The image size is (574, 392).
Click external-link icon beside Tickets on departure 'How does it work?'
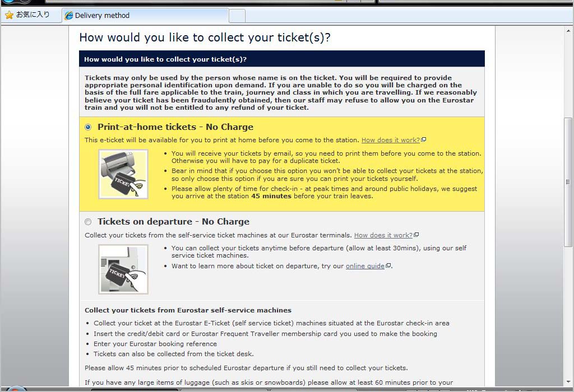pos(416,235)
